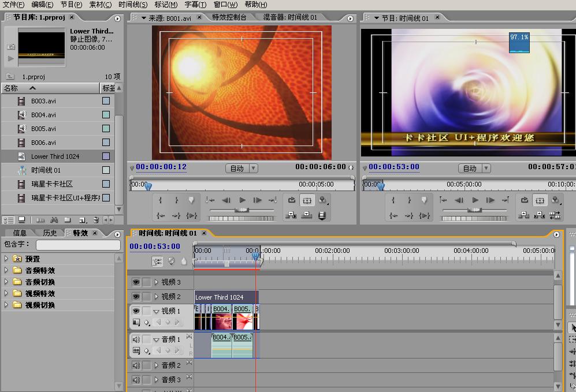This screenshot has width=576, height=392.
Task: Toggle Safe Margins in the source monitor
Action: point(307,200)
